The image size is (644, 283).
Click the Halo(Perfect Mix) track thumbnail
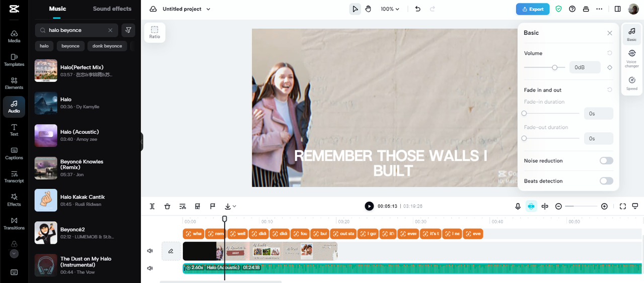(46, 70)
